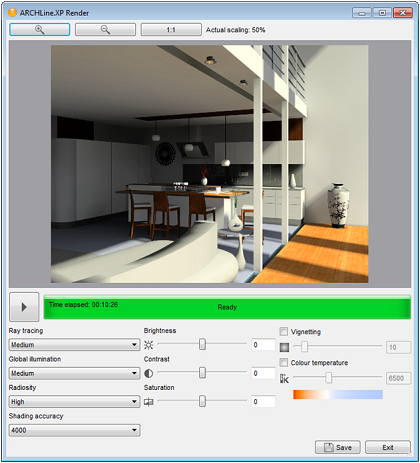
Task: Enable the Colour temperature checkbox
Action: pos(284,362)
